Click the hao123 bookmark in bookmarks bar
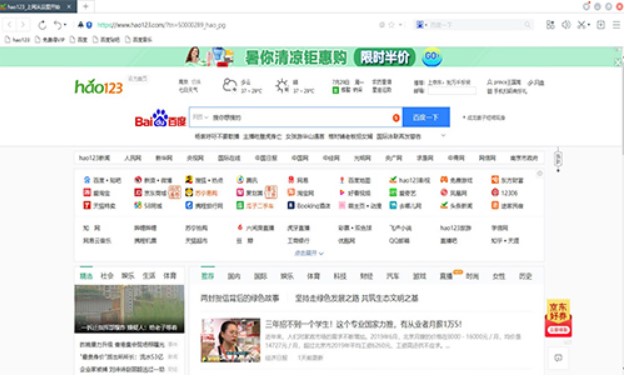The image size is (627, 377). click(x=17, y=40)
